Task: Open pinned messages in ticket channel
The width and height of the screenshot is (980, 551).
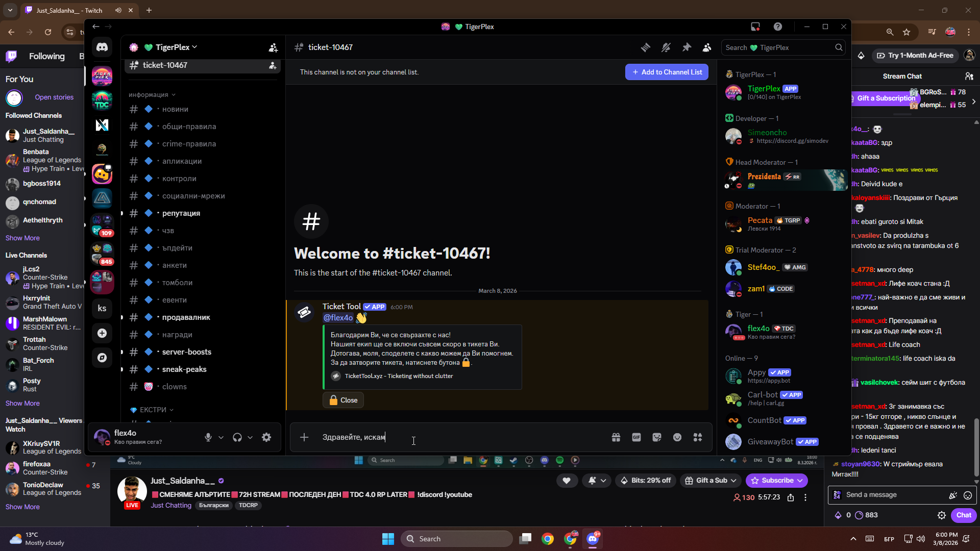Action: tap(687, 47)
